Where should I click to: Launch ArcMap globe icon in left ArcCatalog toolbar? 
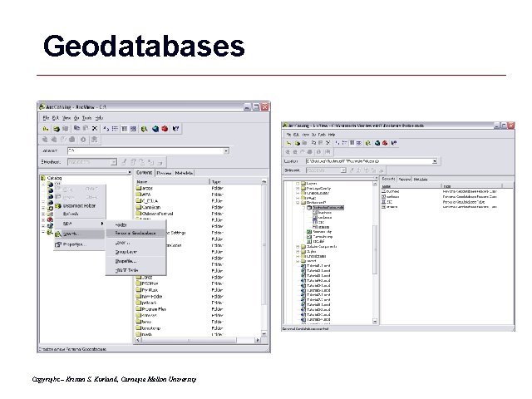[x=155, y=129]
